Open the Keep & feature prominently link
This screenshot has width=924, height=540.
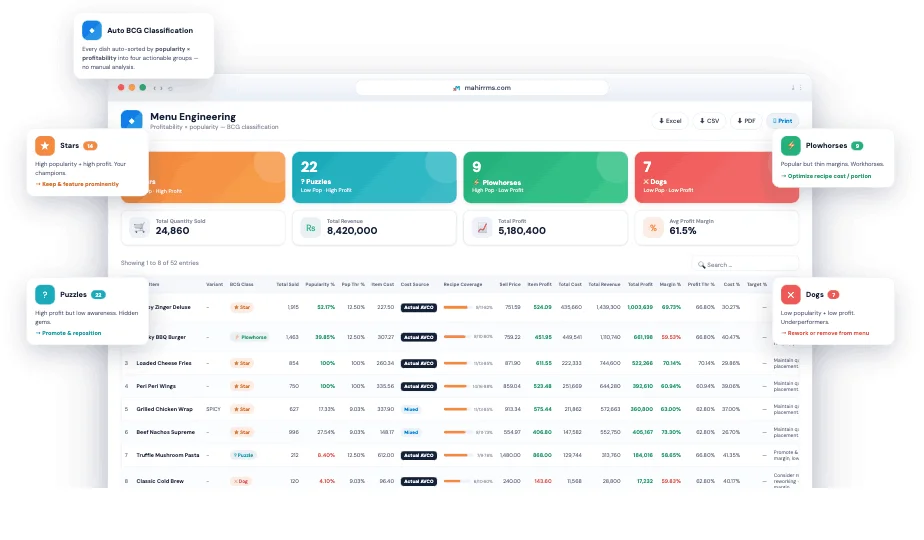(77, 184)
